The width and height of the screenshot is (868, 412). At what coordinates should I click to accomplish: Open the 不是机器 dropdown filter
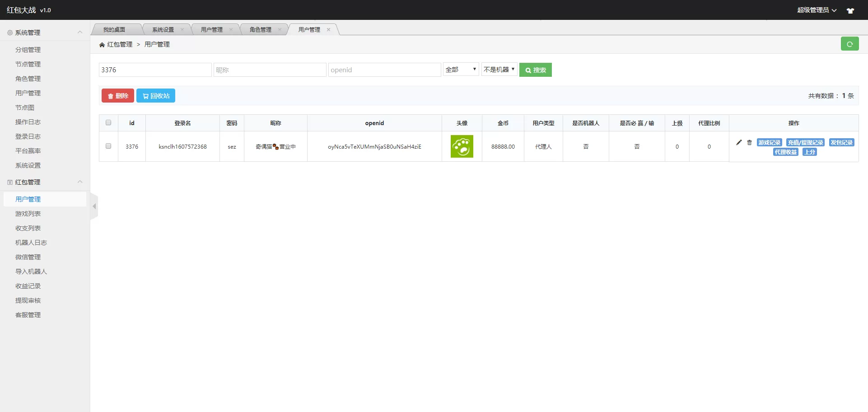(499, 69)
